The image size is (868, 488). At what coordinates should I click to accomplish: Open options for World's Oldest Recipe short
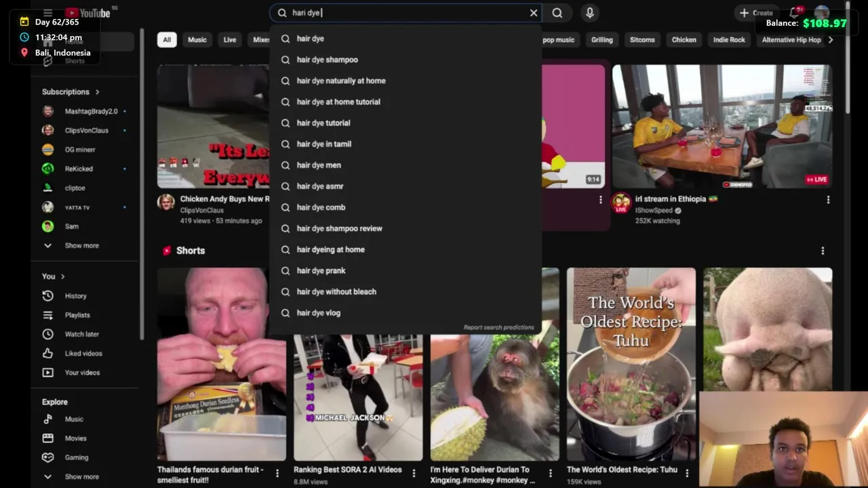687,473
